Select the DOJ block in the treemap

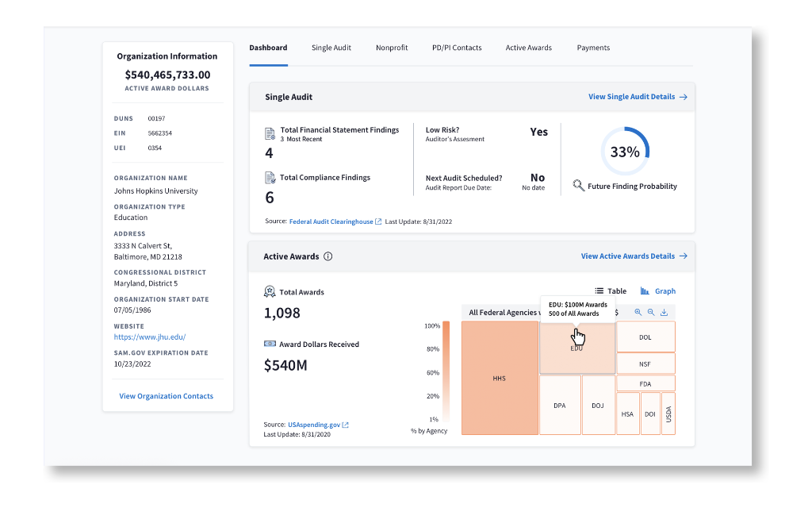(598, 406)
